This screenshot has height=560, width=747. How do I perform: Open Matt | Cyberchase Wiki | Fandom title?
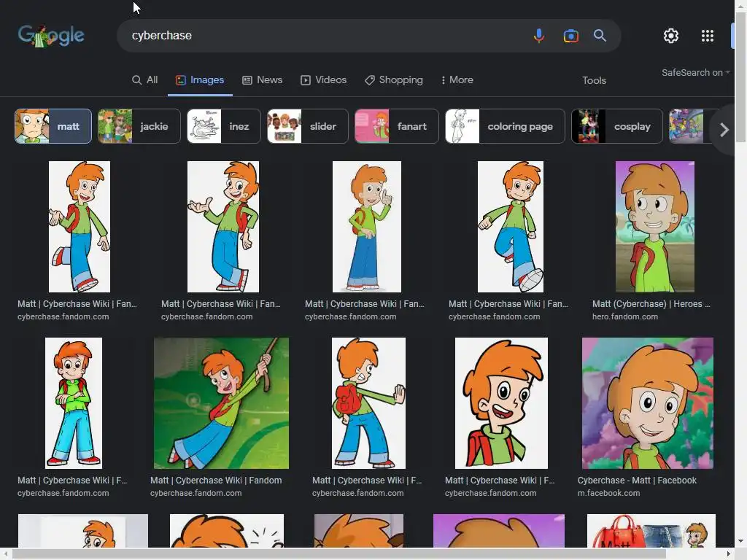(x=216, y=481)
